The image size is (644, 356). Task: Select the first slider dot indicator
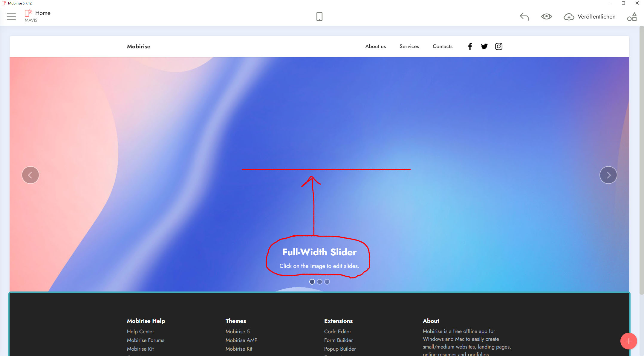[x=312, y=282]
